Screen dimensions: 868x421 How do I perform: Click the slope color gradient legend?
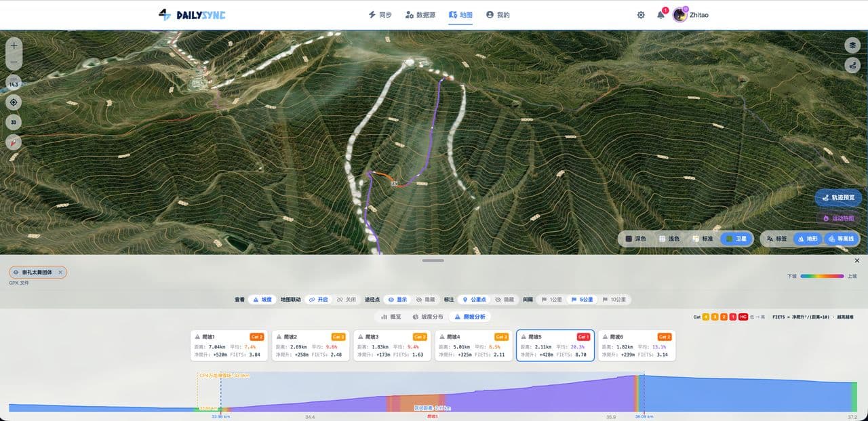[x=821, y=276]
